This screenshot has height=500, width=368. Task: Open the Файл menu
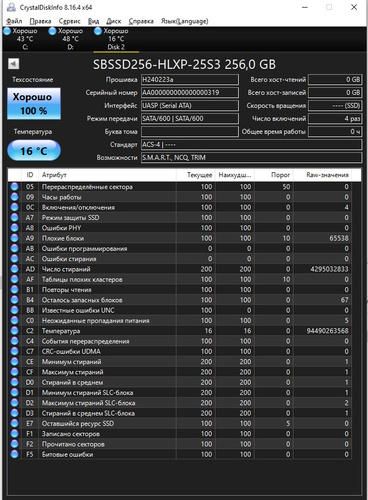[14, 21]
